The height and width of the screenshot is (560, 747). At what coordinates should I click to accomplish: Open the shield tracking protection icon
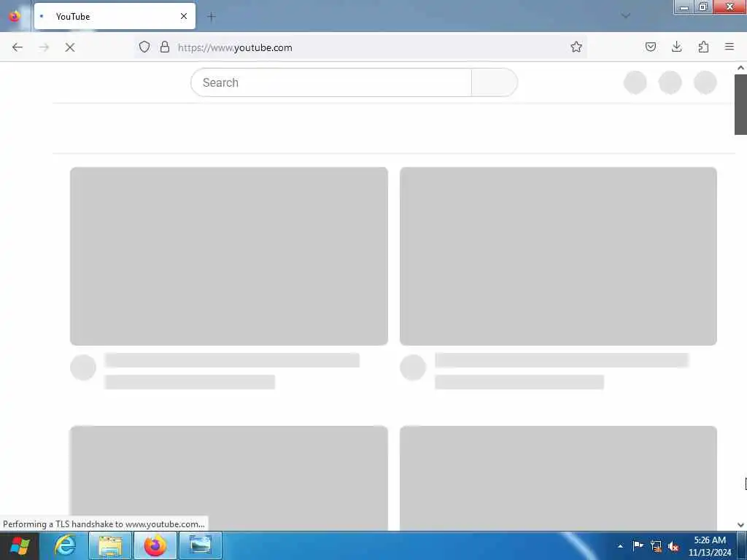[144, 47]
